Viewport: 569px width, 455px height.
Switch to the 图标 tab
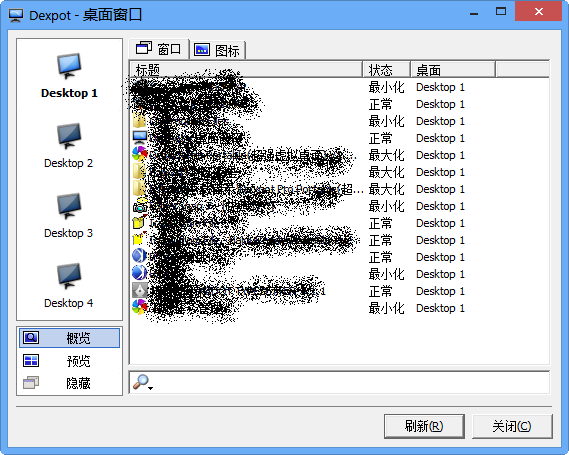coord(217,50)
